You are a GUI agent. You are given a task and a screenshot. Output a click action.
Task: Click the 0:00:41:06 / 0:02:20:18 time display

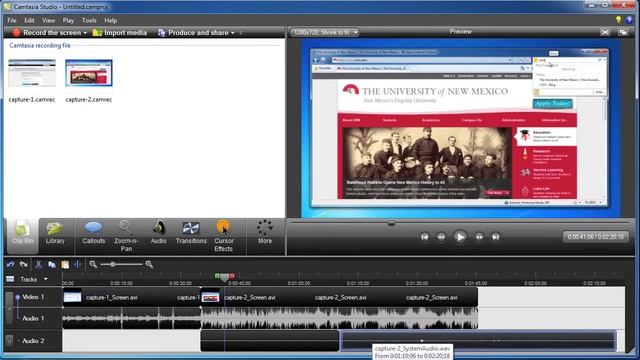click(595, 237)
